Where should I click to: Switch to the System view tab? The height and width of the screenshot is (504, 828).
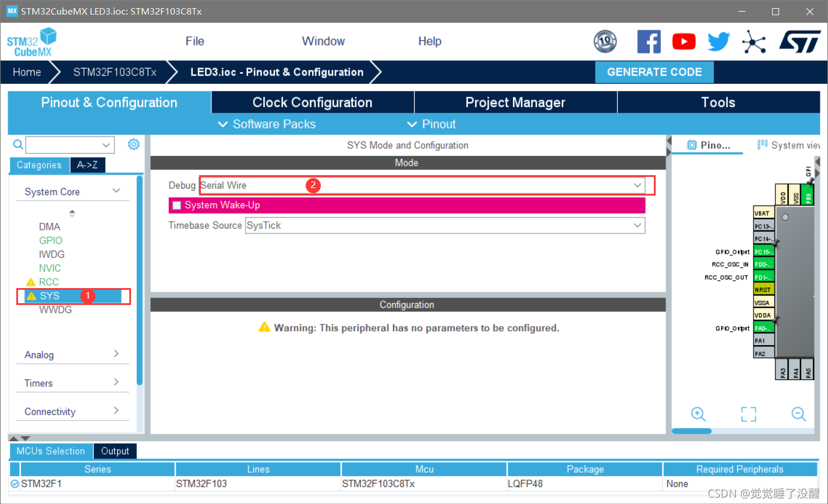pos(788,145)
